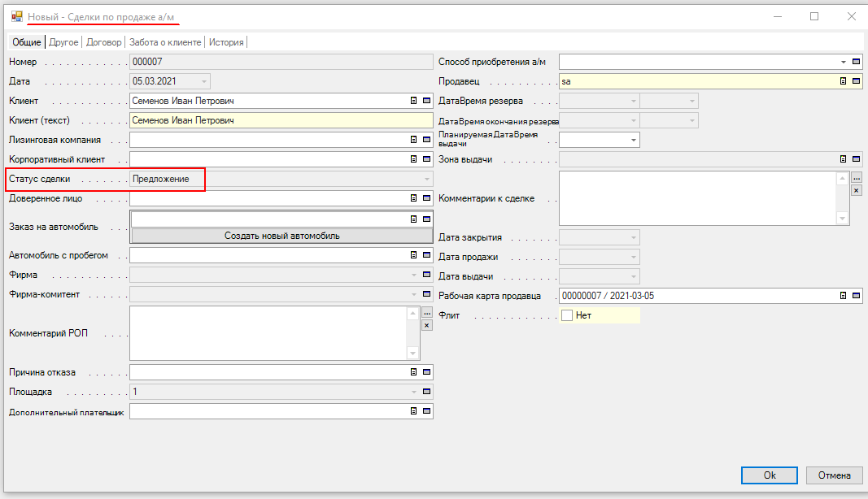Click document-card icon in Рабочая карта продавца

point(844,296)
